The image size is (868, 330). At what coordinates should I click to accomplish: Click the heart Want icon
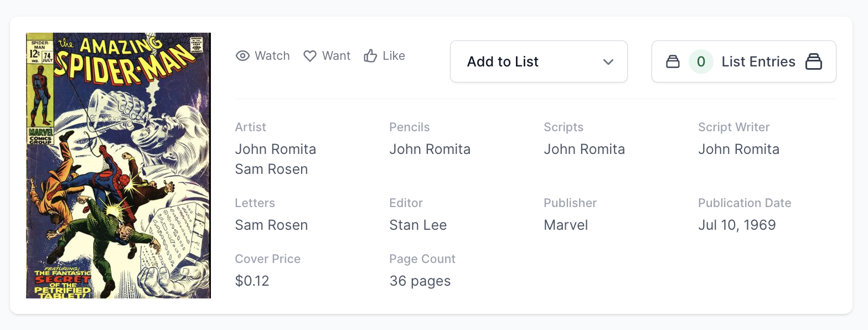pyautogui.click(x=310, y=56)
